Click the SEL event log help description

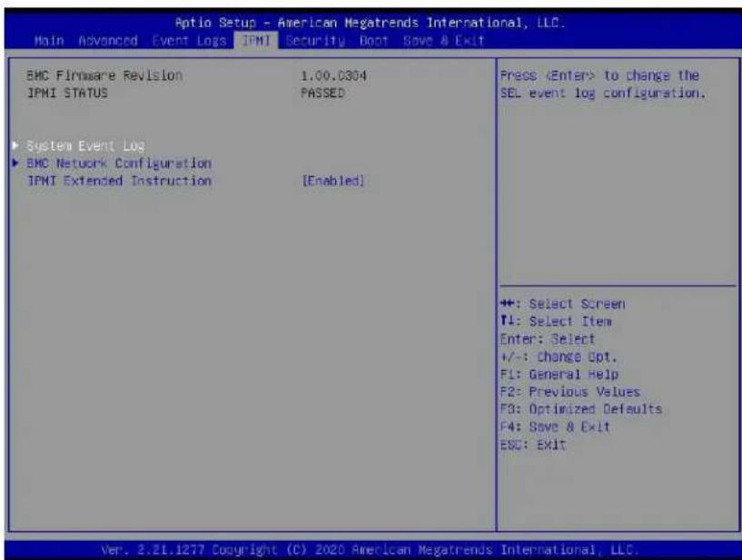pos(602,84)
